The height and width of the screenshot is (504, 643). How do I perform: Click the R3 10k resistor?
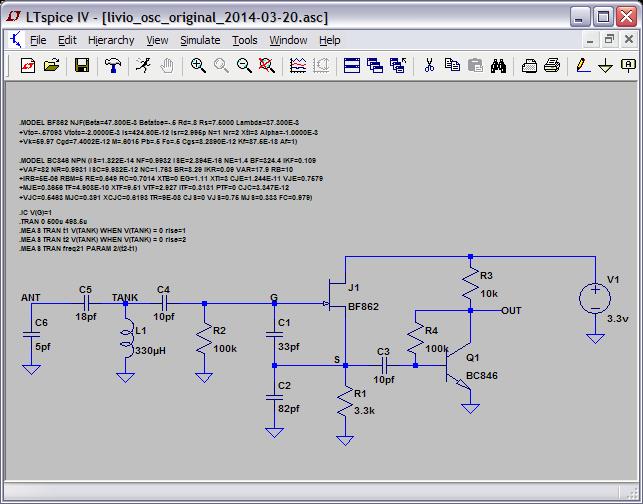(470, 283)
